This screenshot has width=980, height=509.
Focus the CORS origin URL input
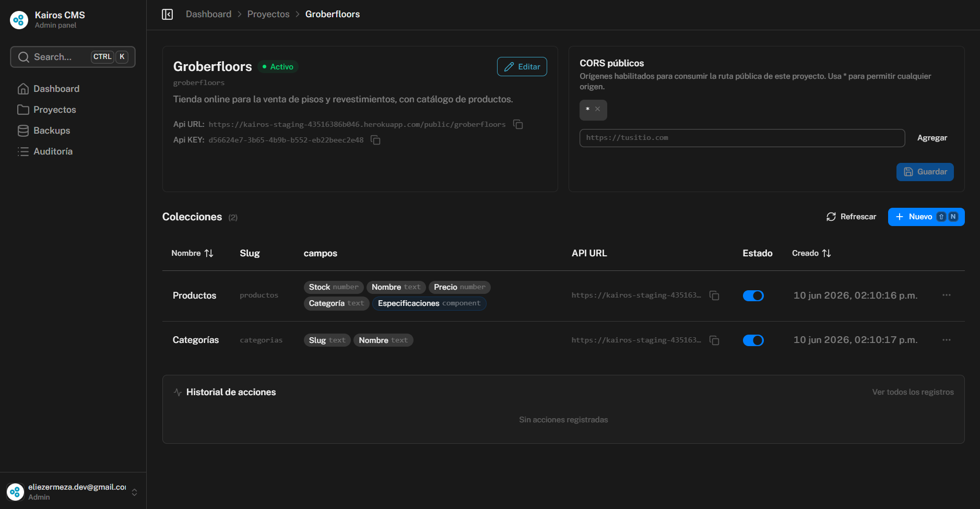[x=742, y=138]
